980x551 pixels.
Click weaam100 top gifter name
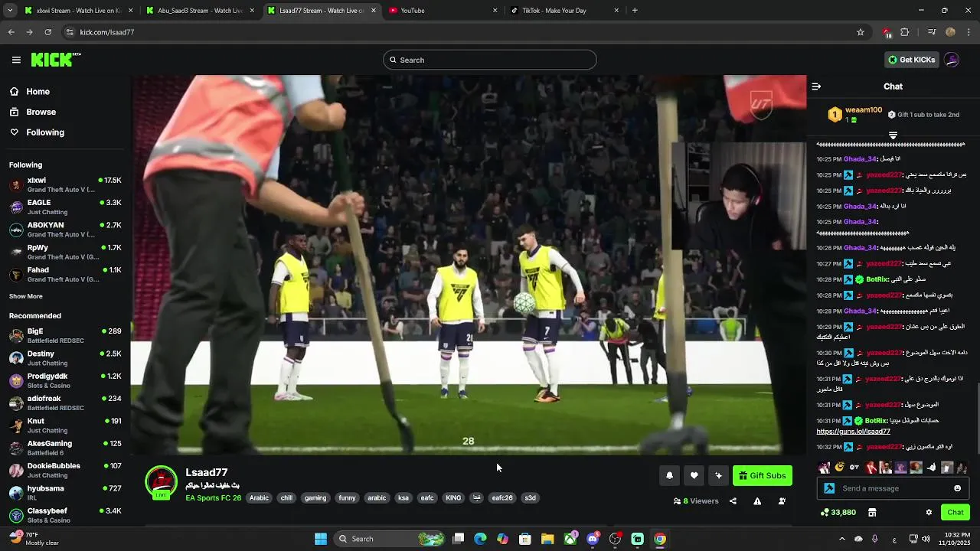tap(864, 110)
